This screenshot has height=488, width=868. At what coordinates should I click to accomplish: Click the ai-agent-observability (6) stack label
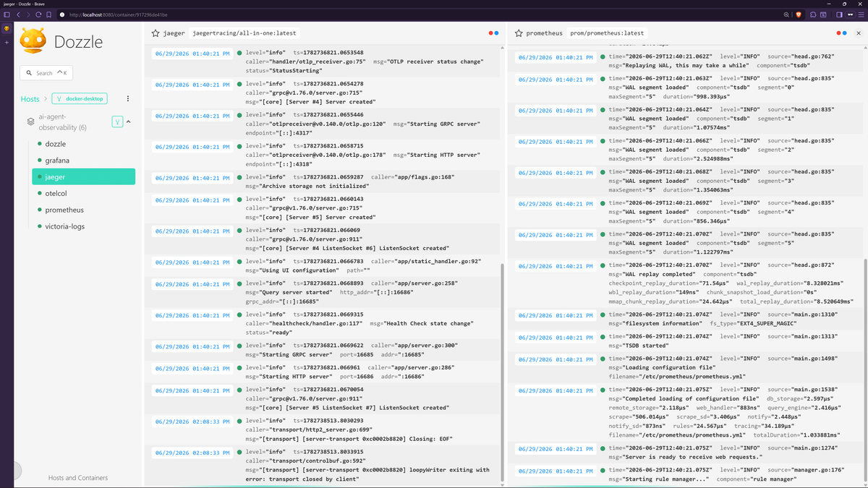tap(62, 122)
